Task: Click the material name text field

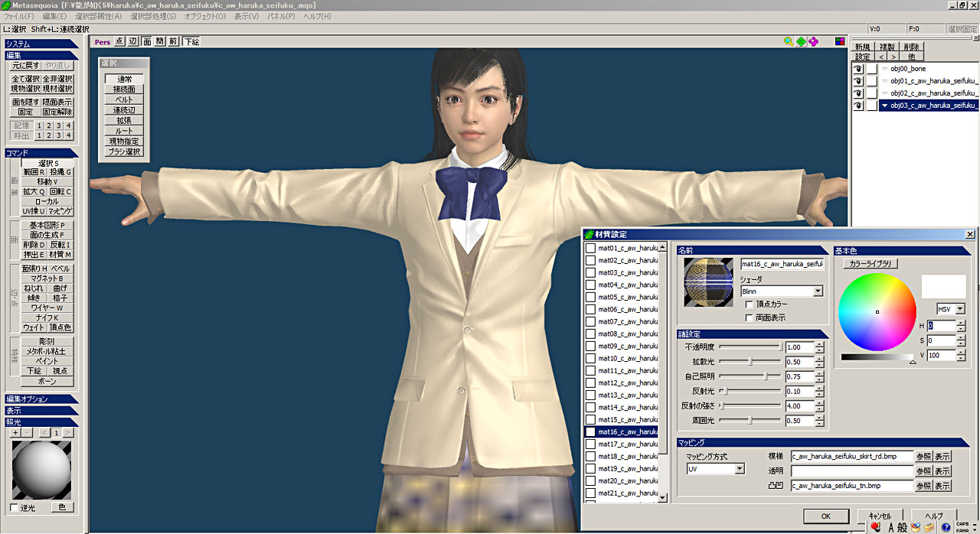Action: pyautogui.click(x=782, y=264)
